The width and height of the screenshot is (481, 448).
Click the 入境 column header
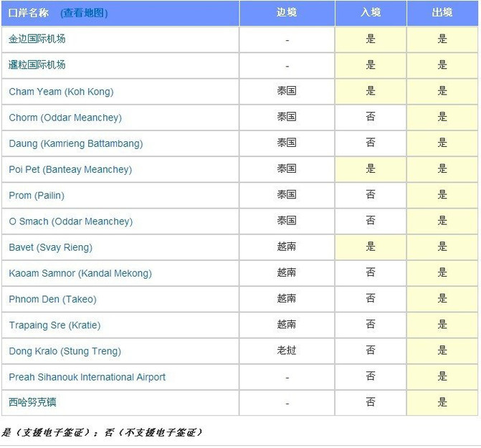click(371, 13)
